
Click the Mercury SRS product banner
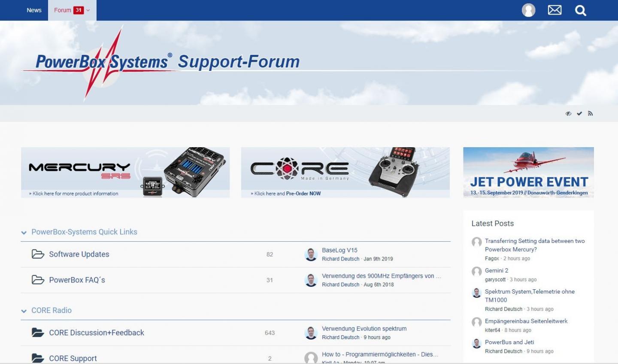[125, 173]
